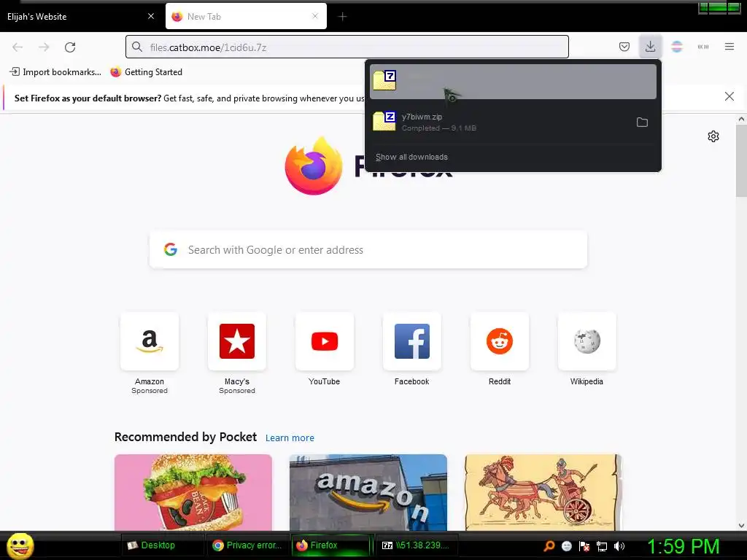Toggle the Downloads toolbar button
The image size is (747, 560).
(x=650, y=47)
